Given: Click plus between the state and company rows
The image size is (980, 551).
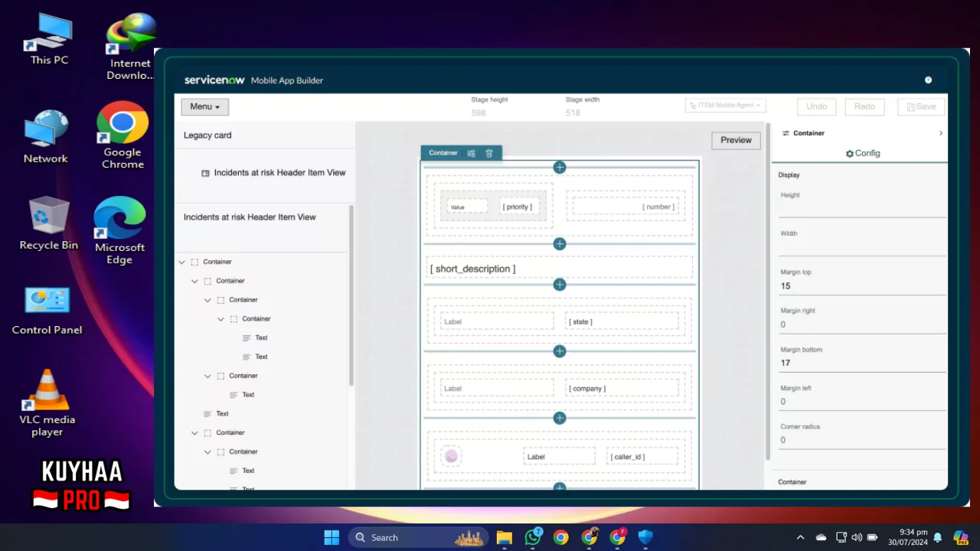Looking at the screenshot, I should click(x=560, y=351).
